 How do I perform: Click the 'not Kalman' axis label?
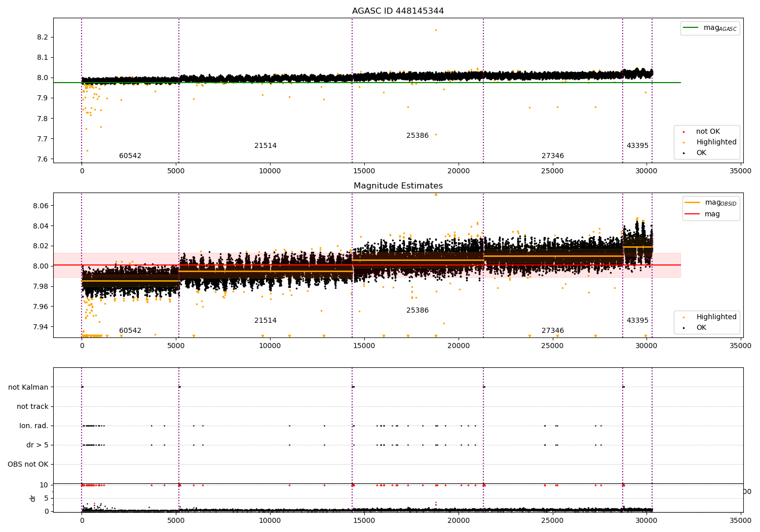click(x=28, y=388)
